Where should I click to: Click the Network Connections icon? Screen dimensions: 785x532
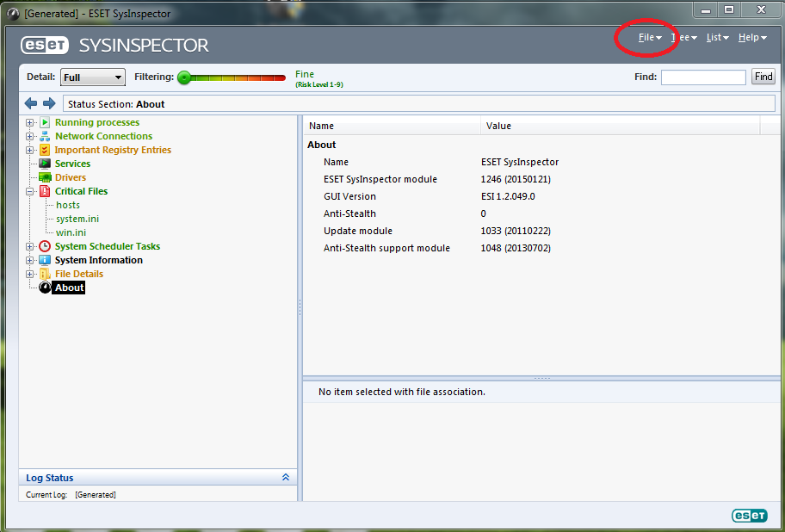coord(45,136)
